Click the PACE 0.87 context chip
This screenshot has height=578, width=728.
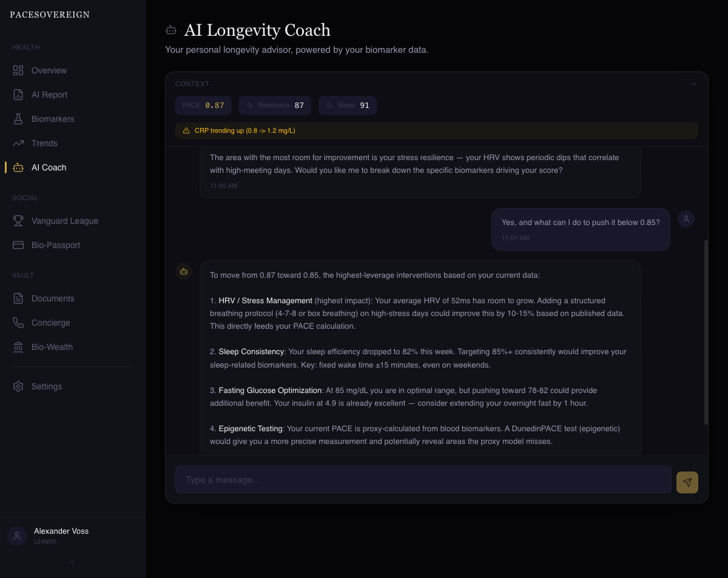tap(203, 105)
